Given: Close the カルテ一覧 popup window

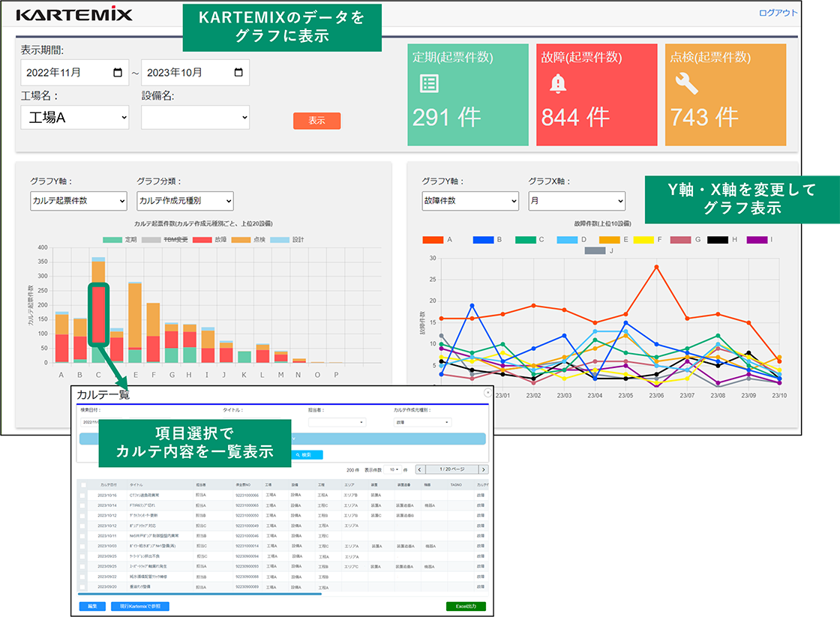Looking at the screenshot, I should (487, 393).
